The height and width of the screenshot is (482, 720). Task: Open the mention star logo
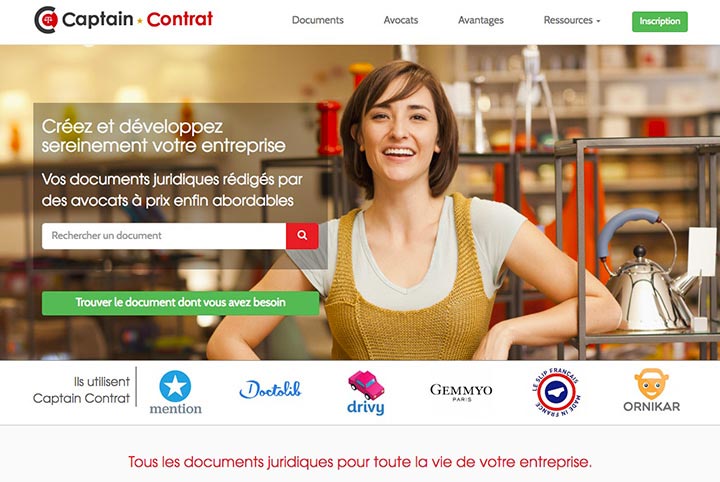coord(175,392)
